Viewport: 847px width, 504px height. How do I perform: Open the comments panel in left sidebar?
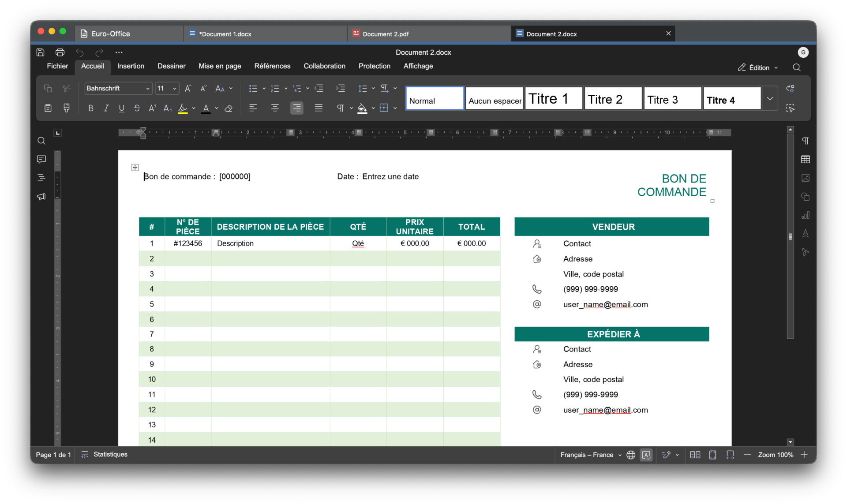41,159
